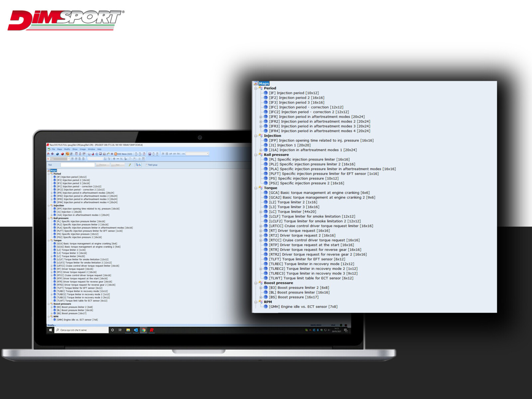Launch Chrome from the Windows taskbar
This screenshot has height=399, width=532.
[144, 330]
